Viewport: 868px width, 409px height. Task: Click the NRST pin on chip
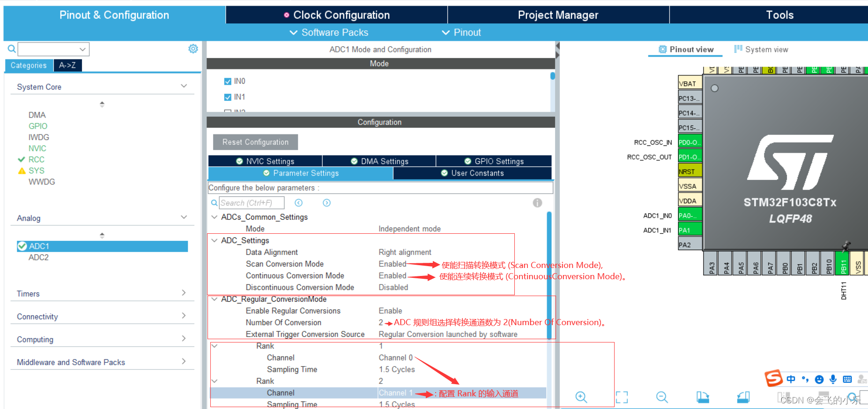[x=690, y=171]
